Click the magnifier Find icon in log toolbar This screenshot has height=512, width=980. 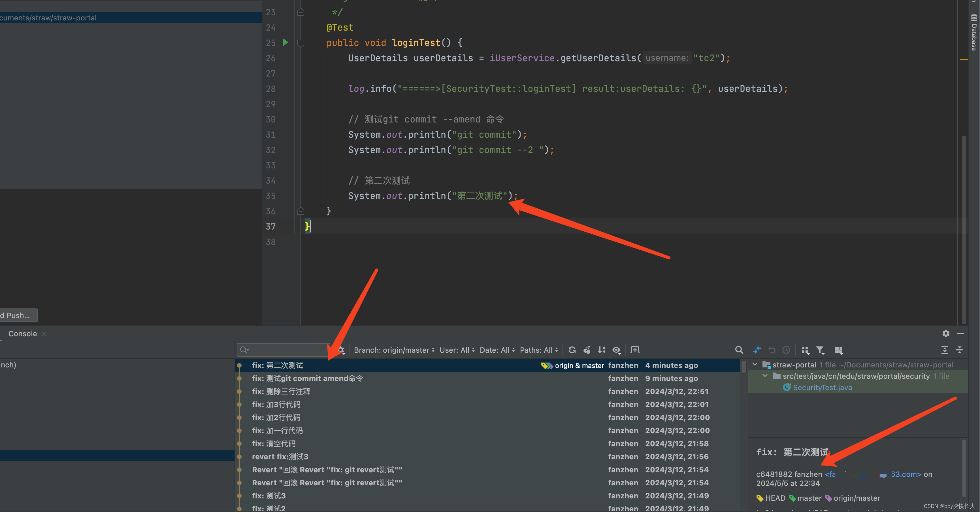[739, 350]
